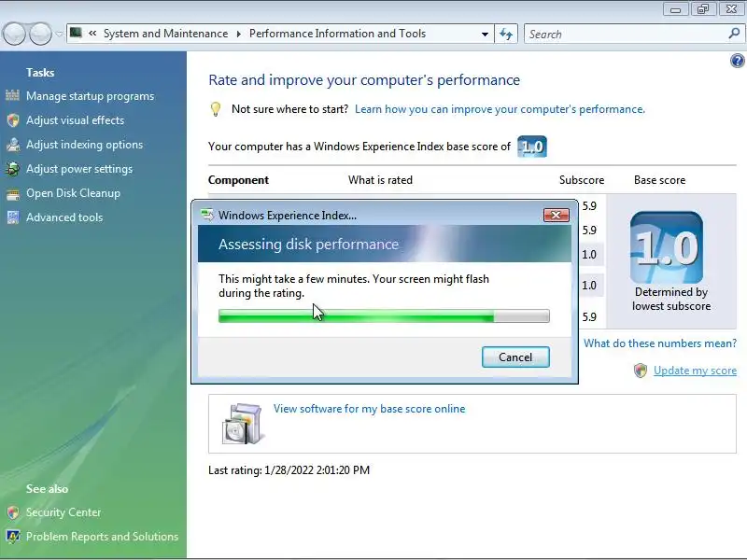Click the software box icon

click(x=242, y=424)
